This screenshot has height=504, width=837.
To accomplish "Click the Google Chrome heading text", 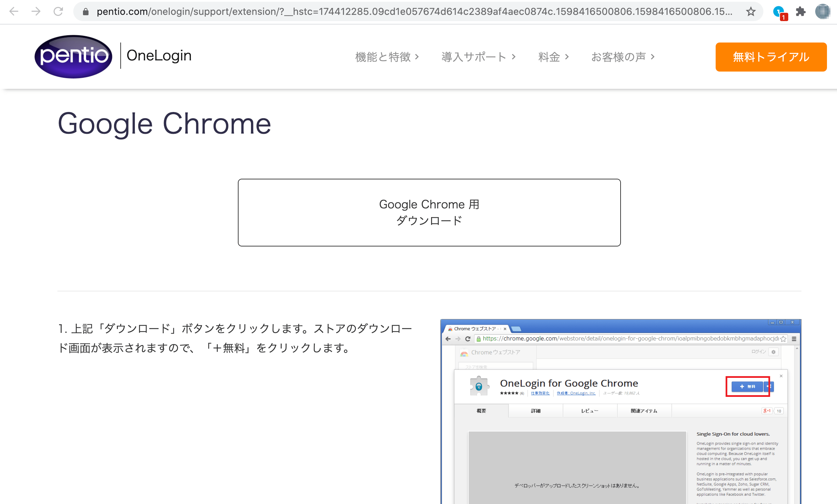I will [x=165, y=124].
